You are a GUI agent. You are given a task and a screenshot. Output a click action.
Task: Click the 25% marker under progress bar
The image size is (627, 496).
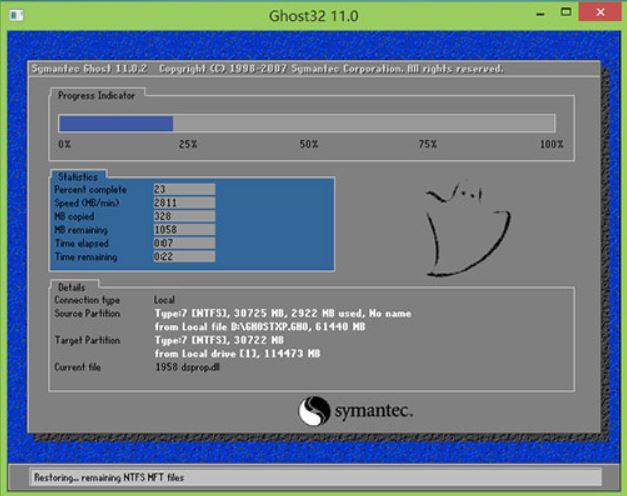pyautogui.click(x=187, y=145)
